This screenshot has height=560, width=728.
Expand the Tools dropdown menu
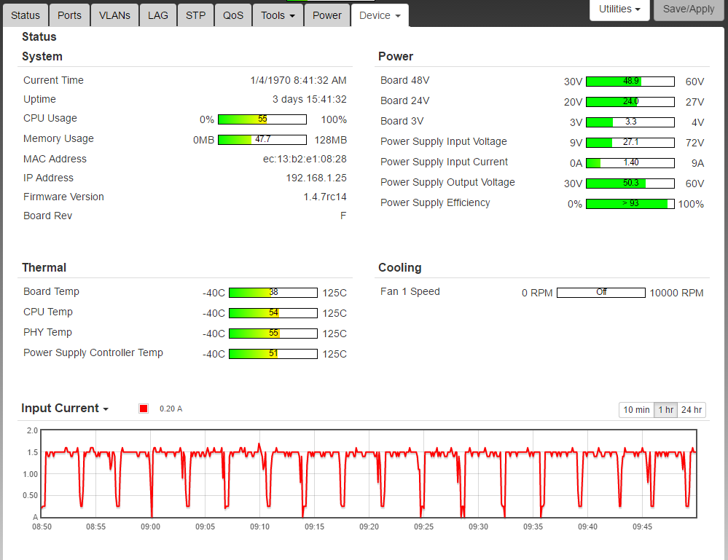tap(278, 15)
